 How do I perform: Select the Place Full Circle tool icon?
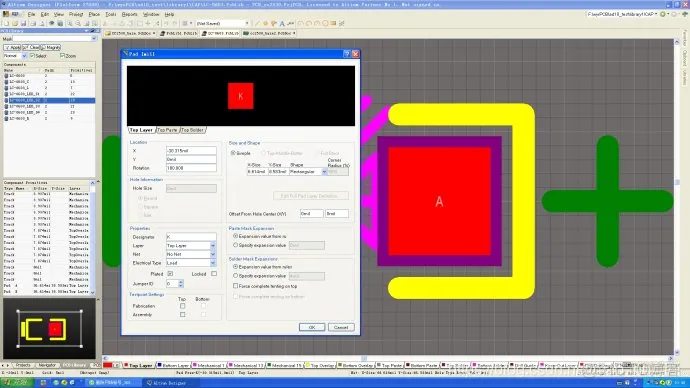pos(325,23)
